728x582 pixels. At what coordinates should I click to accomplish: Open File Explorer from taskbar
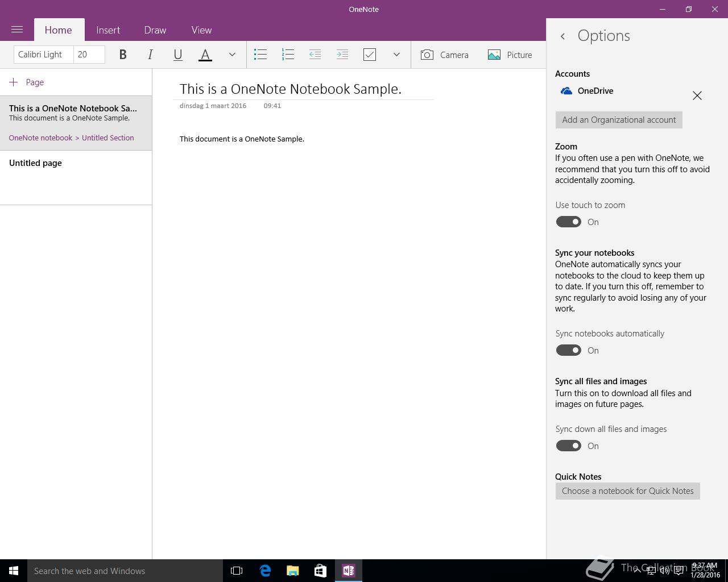[x=293, y=571]
